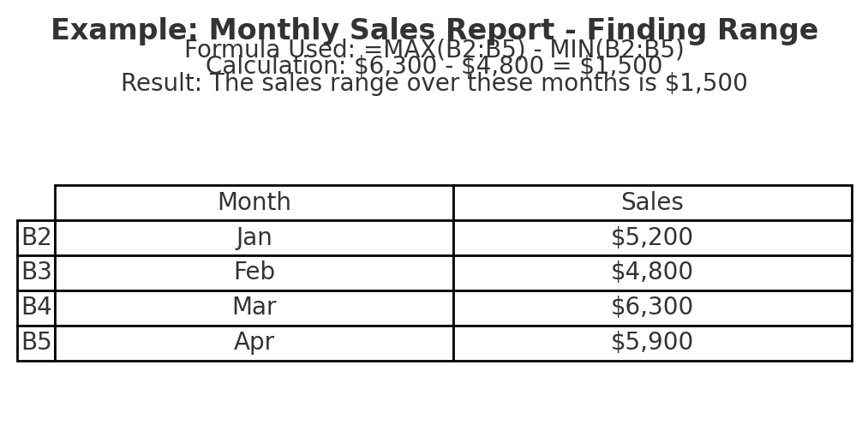Click the MIN(B2:B5) part of the formula
Viewport: 868px width, 425px height.
617,50
